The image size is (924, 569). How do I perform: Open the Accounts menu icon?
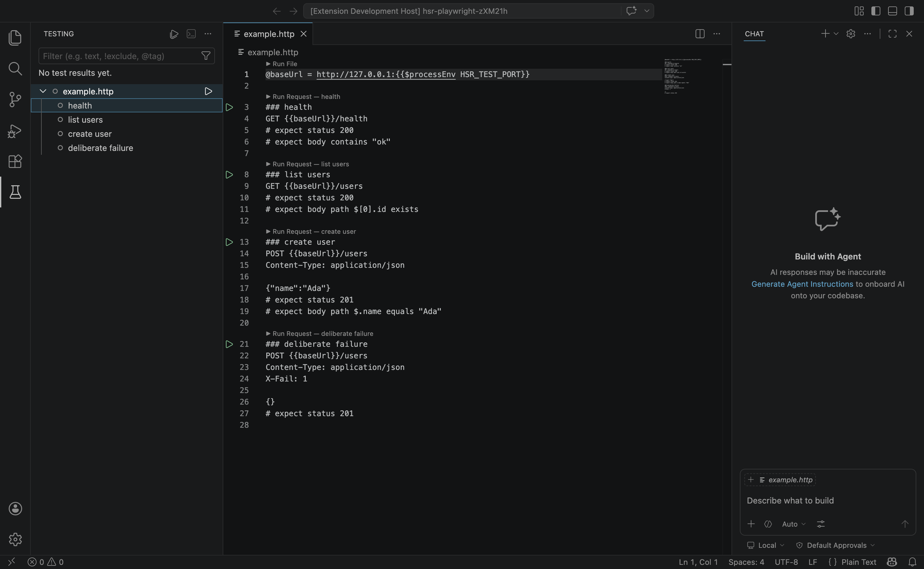[15, 508]
